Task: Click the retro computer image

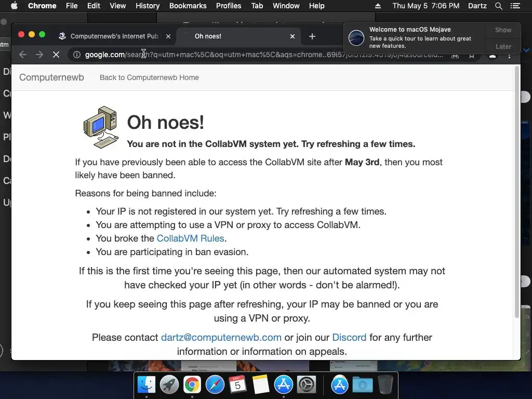Action: [x=101, y=127]
